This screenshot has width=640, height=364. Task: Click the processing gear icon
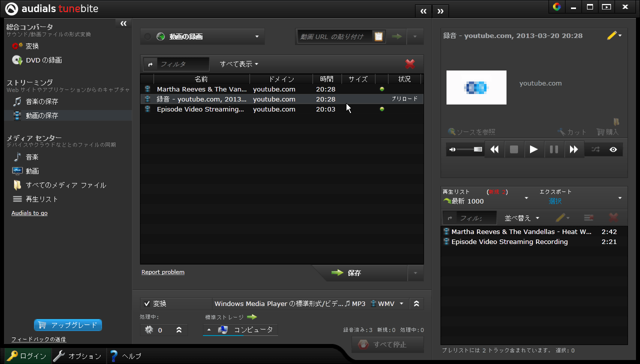(x=148, y=330)
